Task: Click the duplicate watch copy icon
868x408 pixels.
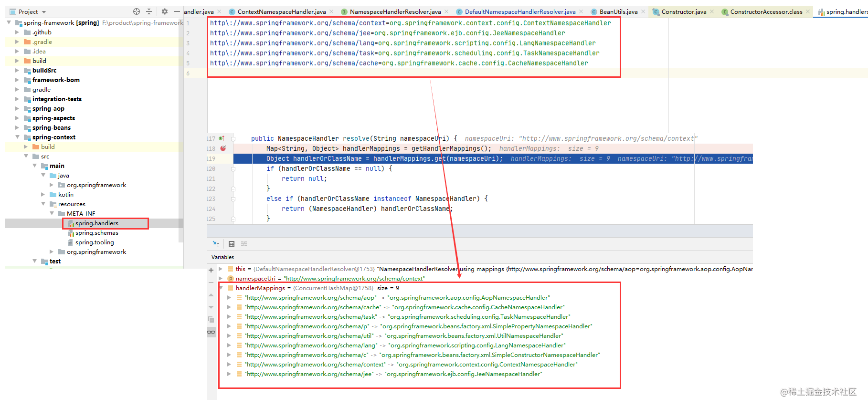Action: pyautogui.click(x=211, y=319)
